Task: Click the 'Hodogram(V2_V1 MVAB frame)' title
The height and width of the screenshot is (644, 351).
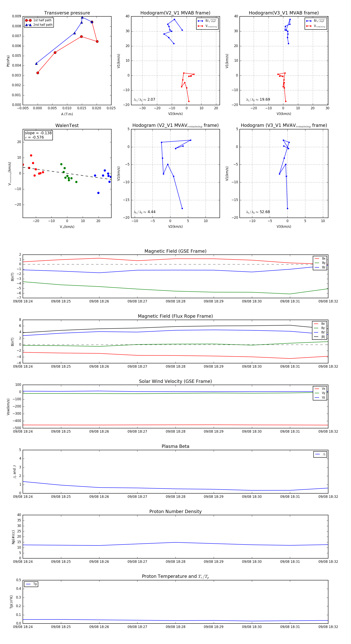Action: pyautogui.click(x=175, y=13)
